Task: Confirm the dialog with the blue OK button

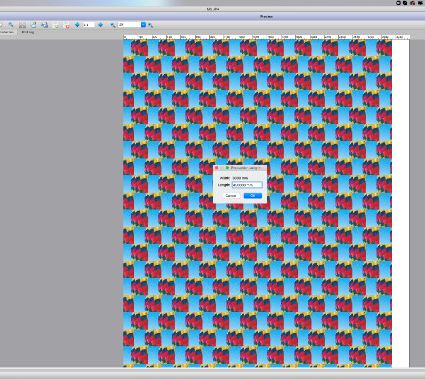Action: 253,196
